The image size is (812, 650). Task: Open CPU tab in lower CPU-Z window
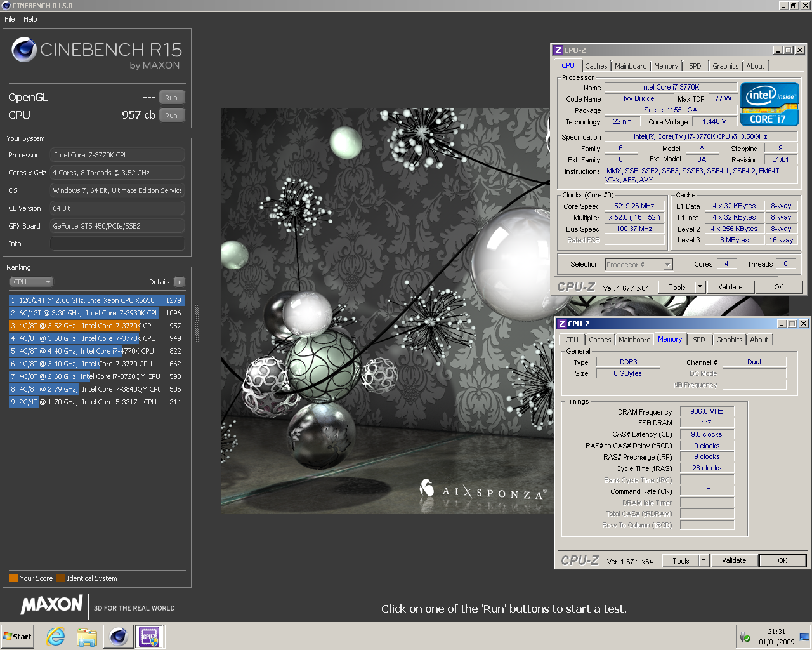point(572,340)
